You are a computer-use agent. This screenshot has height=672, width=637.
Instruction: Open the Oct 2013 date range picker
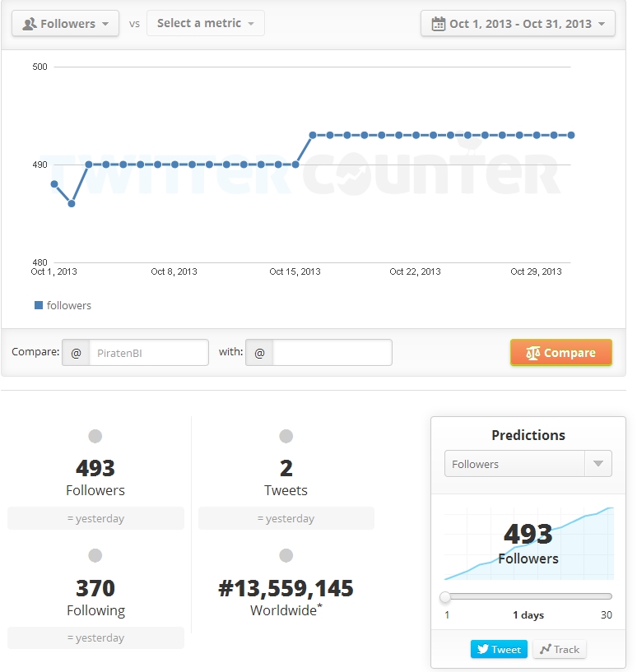point(518,24)
